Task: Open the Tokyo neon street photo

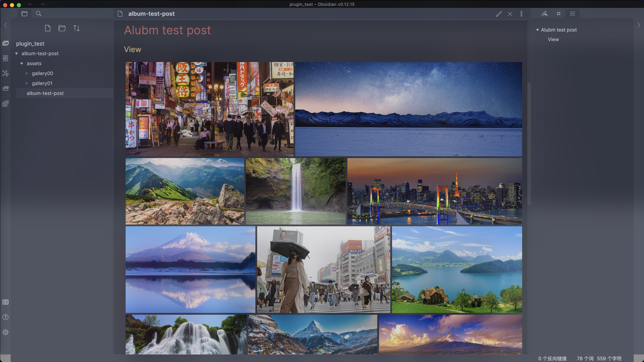Action: [210, 109]
